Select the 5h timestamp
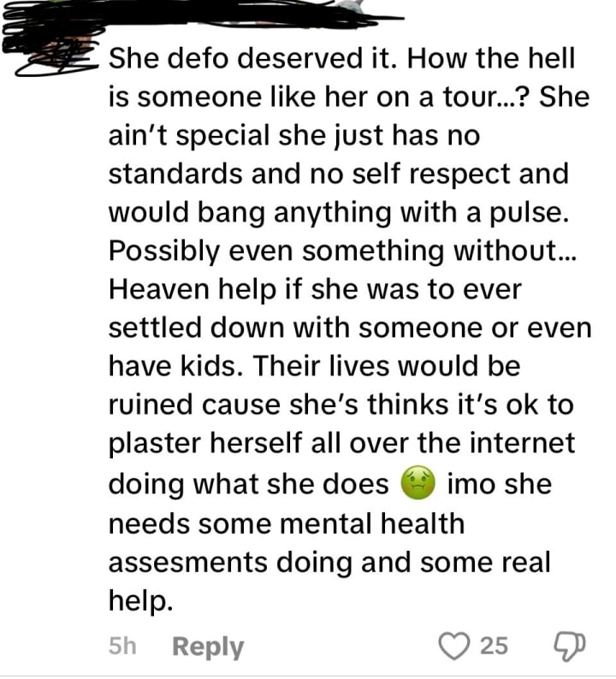Viewport: 616px width, 679px height. (122, 646)
